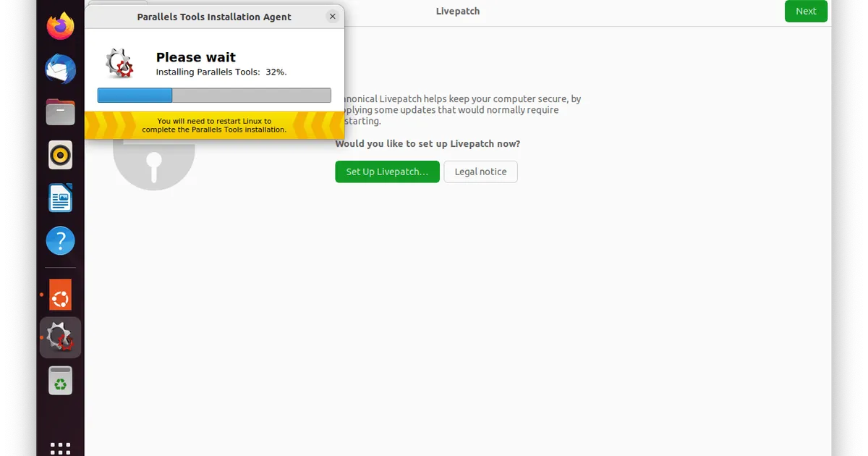This screenshot has width=868, height=456.
Task: Click the Next button
Action: pos(806,11)
